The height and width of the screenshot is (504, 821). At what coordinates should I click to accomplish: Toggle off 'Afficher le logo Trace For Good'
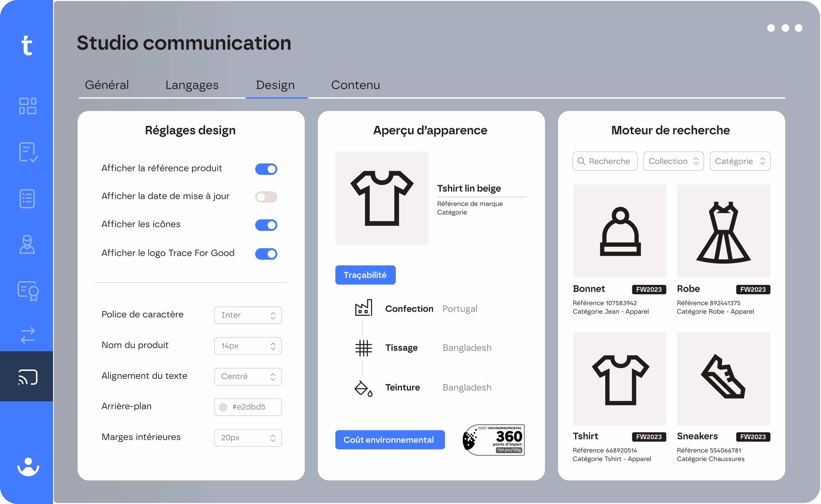pos(266,254)
